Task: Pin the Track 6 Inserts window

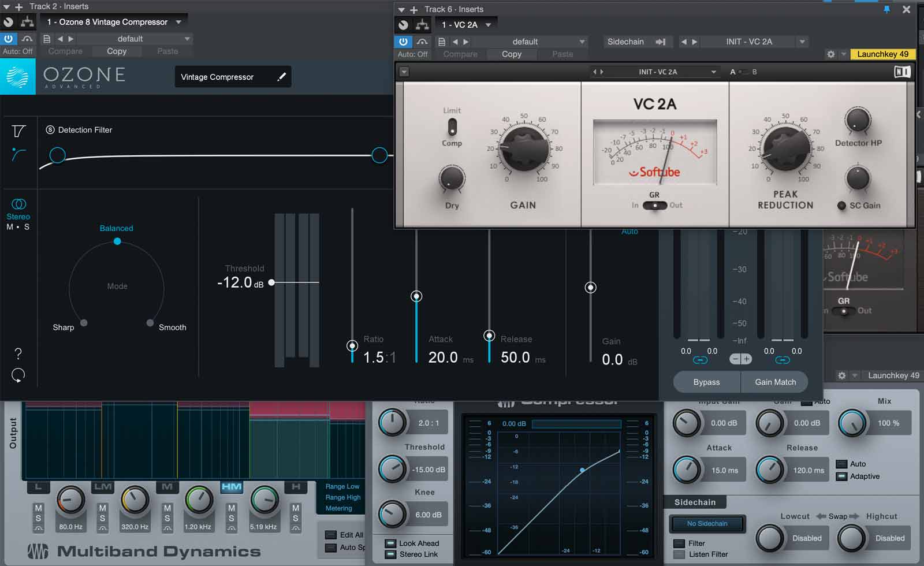Action: (886, 9)
